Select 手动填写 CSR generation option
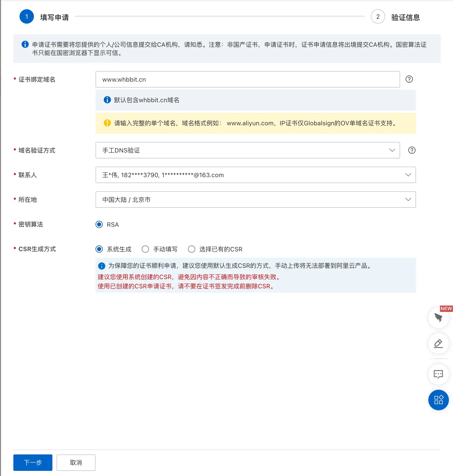This screenshot has width=453, height=476. click(x=145, y=249)
